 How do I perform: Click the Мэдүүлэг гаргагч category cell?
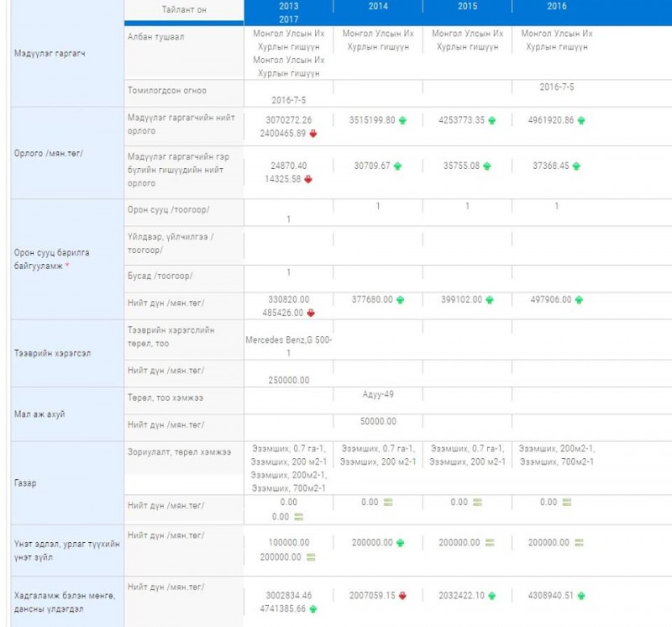click(x=67, y=54)
